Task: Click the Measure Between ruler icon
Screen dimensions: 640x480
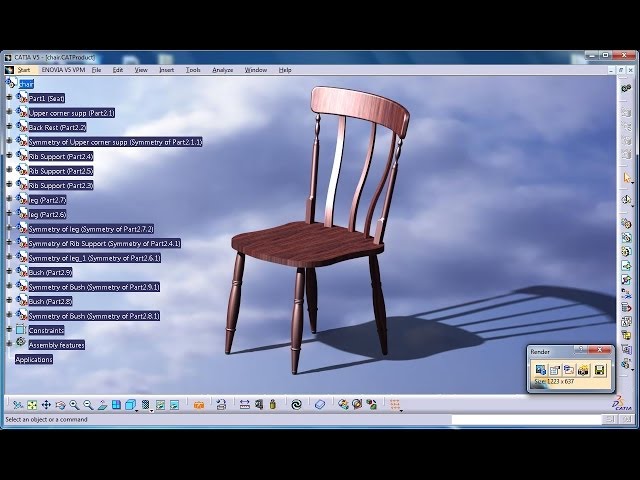Action: [244, 405]
